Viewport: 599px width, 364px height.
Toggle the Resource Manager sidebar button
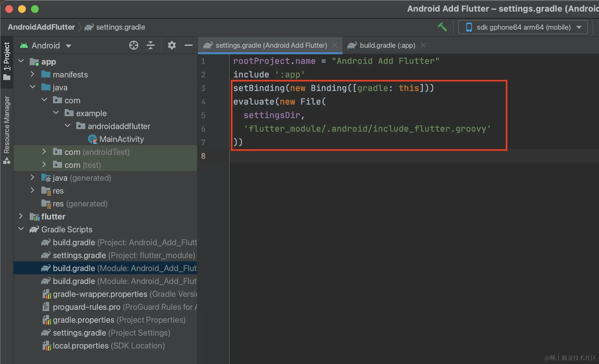point(7,130)
